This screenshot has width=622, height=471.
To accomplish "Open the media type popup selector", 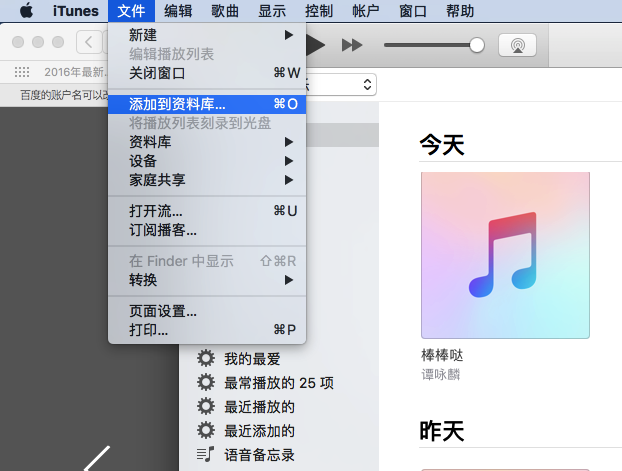I will tap(341, 85).
